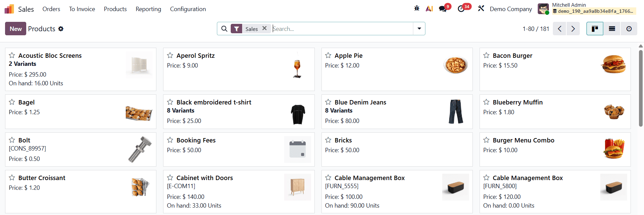The image size is (644, 215).
Task: Go to the next page of products
Action: (573, 29)
